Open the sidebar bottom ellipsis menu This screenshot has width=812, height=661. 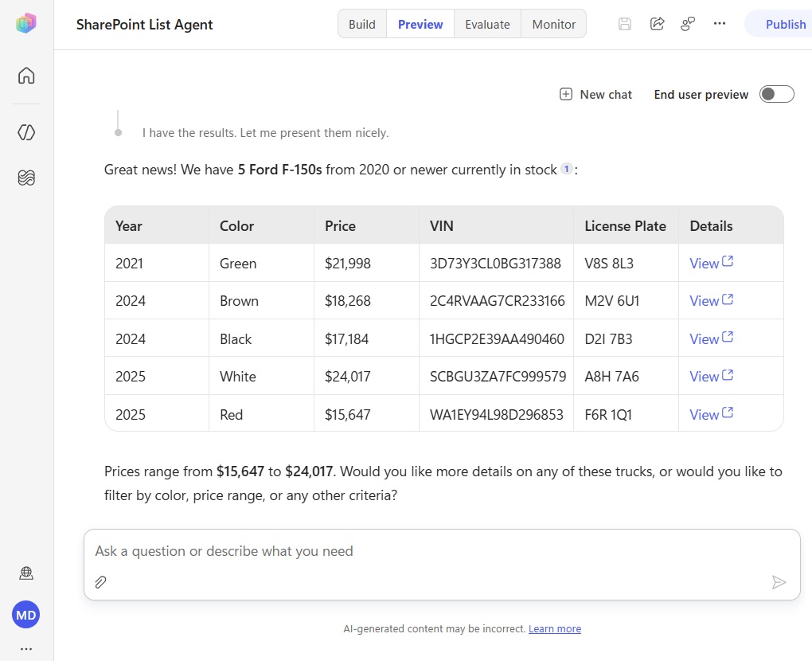click(26, 648)
